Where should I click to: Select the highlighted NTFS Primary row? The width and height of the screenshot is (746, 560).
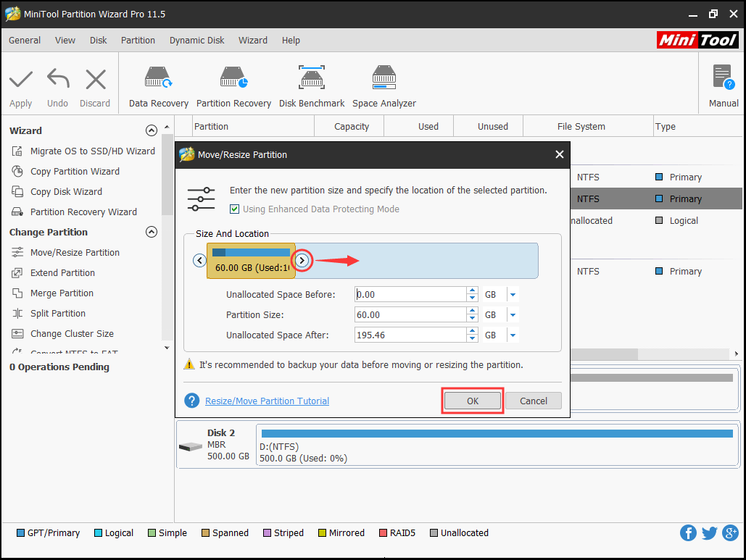tap(656, 198)
